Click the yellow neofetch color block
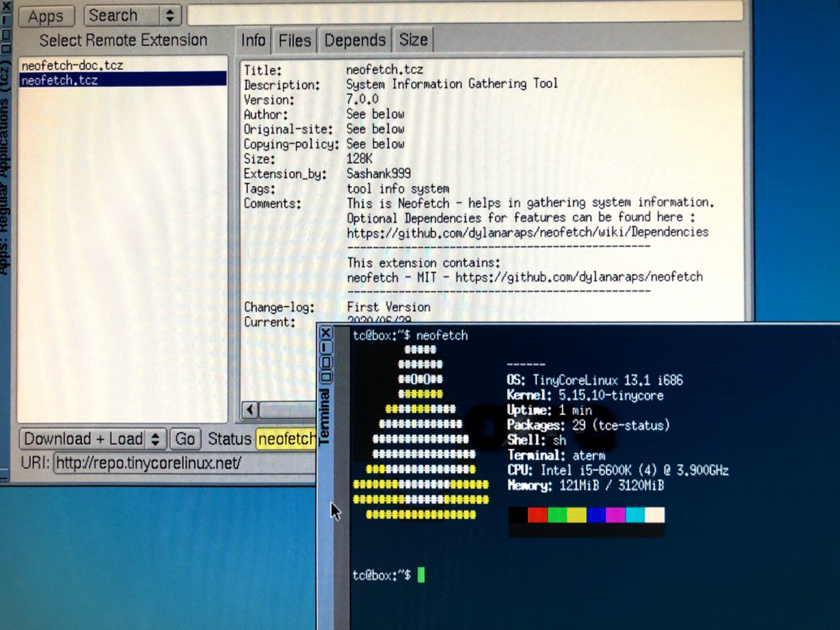This screenshot has height=630, width=840. (577, 515)
